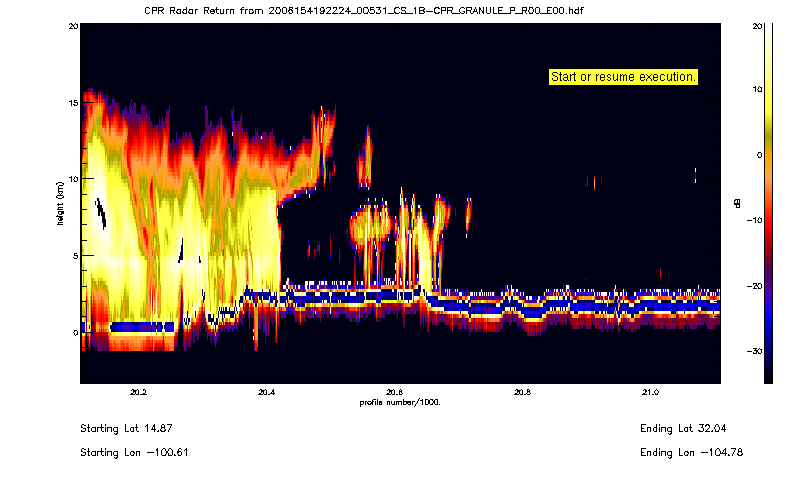Click the "Ending Lat 32.04" text

pyautogui.click(x=680, y=428)
